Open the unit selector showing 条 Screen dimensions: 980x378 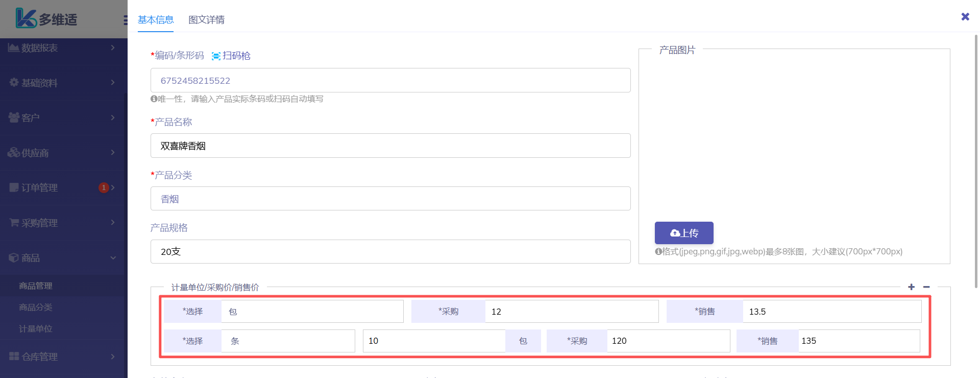[x=288, y=341]
